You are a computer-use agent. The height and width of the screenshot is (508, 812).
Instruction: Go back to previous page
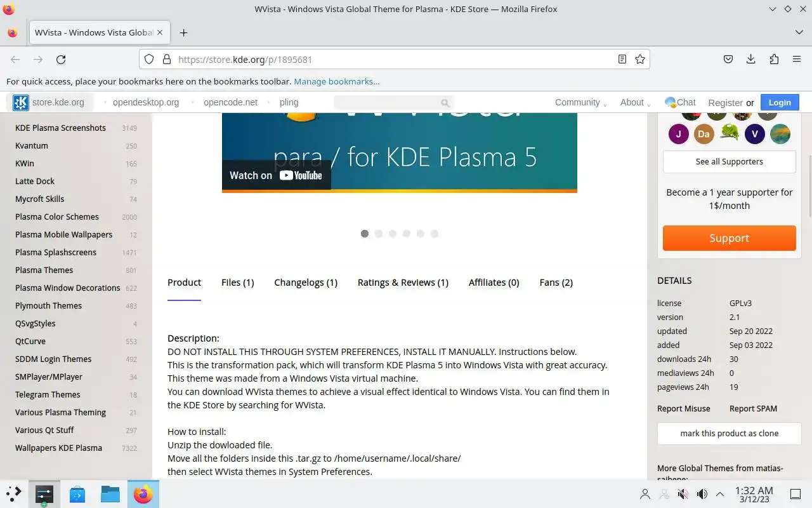[x=15, y=59]
